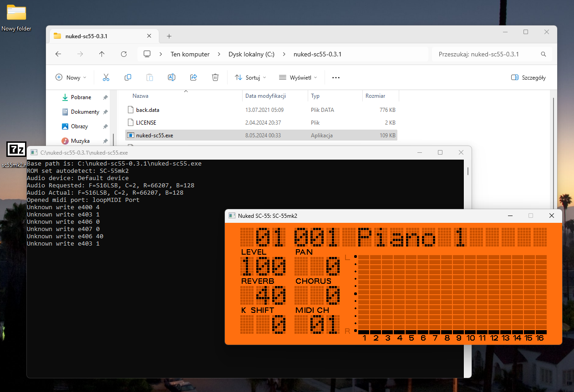The image size is (574, 392).
Task: Click Dysk lokalny (C:) breadcrumb
Action: coord(251,54)
